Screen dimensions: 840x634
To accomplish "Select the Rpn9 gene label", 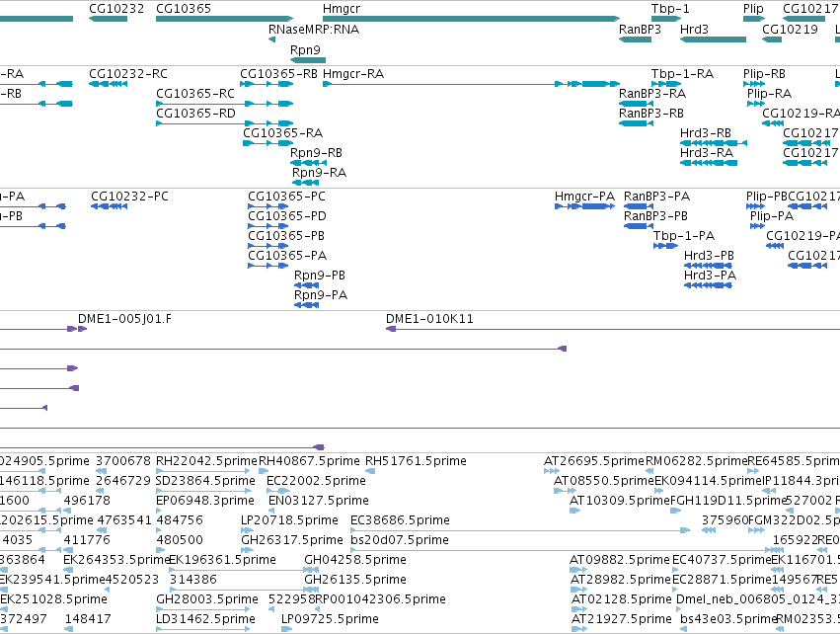I will point(305,49).
